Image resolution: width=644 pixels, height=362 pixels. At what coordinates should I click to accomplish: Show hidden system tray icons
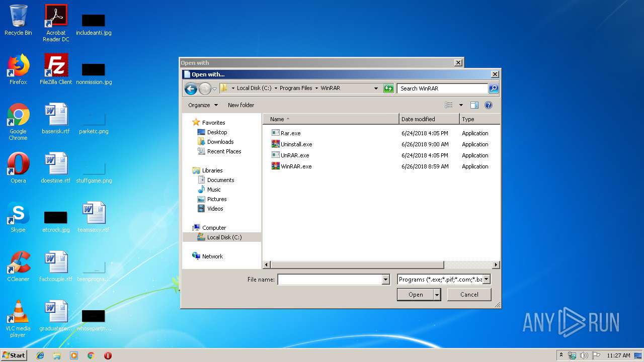point(561,355)
